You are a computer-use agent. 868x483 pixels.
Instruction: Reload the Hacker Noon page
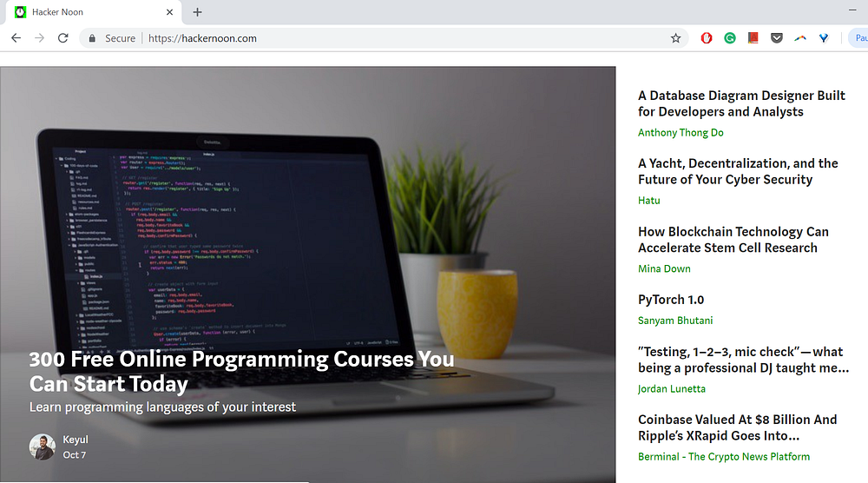coord(63,38)
